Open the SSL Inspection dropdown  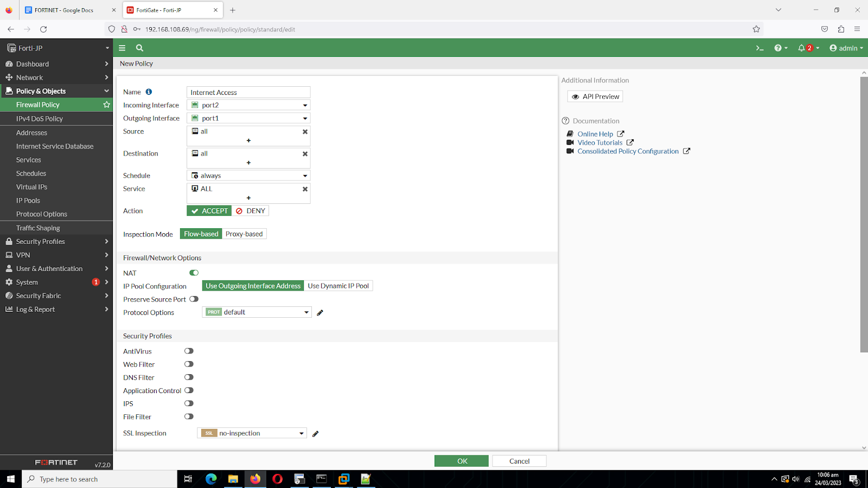click(252, 433)
